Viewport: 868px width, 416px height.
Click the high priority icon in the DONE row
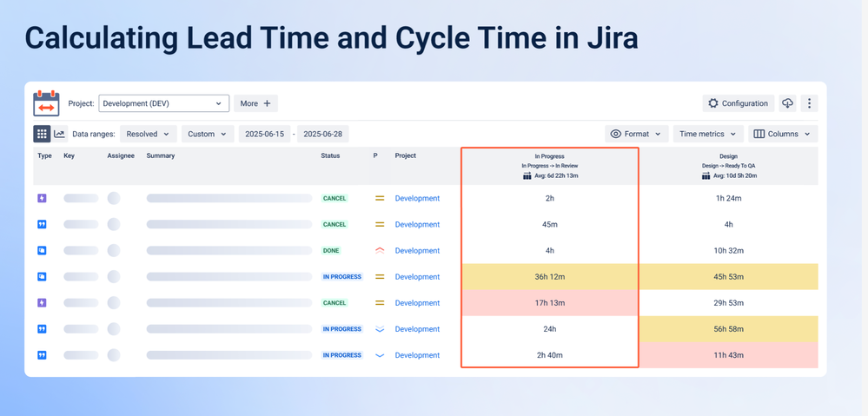pyautogui.click(x=380, y=251)
